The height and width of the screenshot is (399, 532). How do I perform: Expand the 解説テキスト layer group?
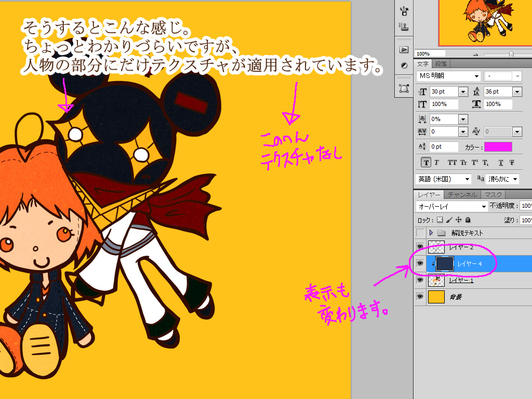[x=431, y=233]
